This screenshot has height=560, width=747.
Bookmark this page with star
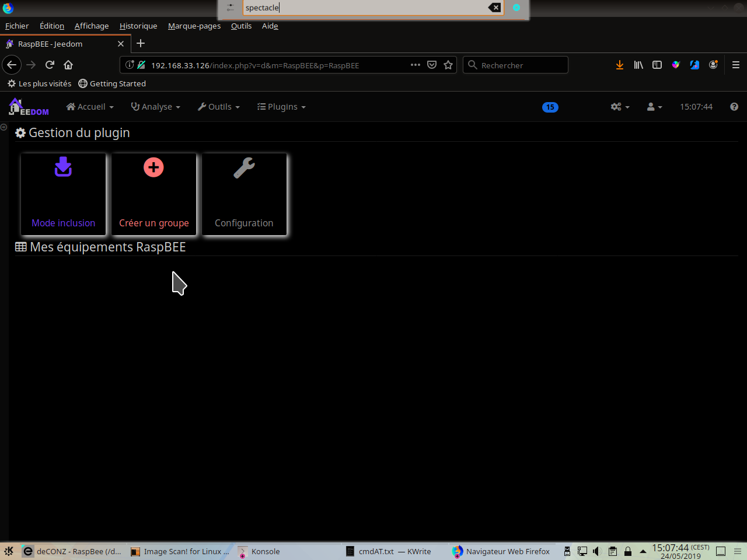[448, 65]
